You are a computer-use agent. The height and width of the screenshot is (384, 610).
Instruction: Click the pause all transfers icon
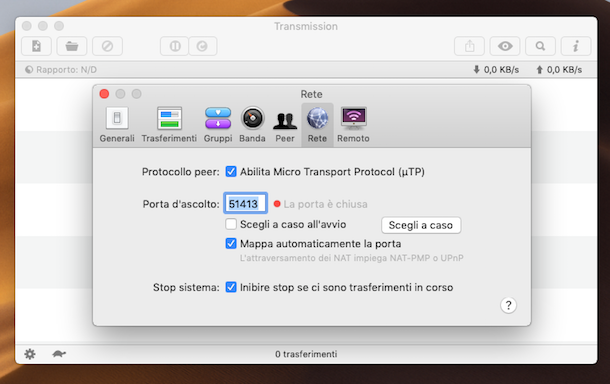pyautogui.click(x=175, y=46)
